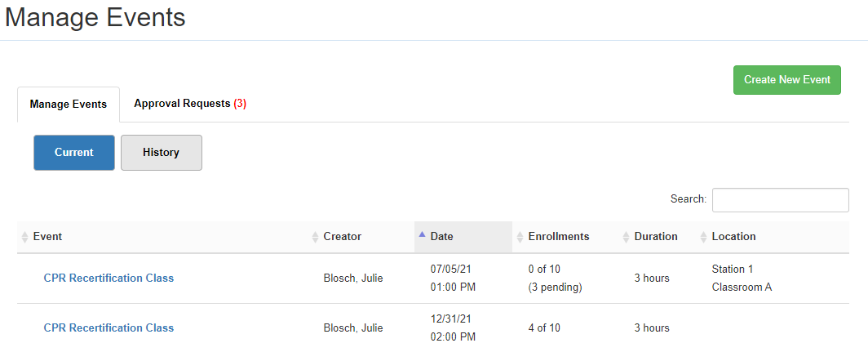
Task: Click the sort arrows beside Location column
Action: [x=704, y=237]
